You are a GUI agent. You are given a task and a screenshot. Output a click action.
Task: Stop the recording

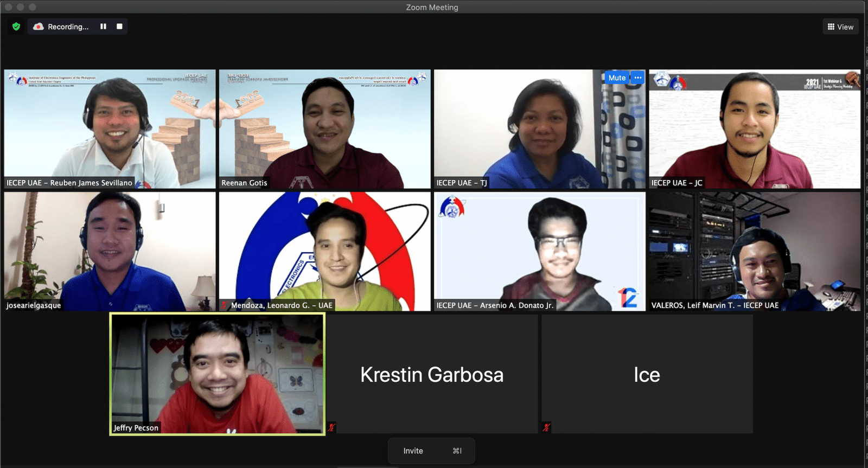pos(119,27)
